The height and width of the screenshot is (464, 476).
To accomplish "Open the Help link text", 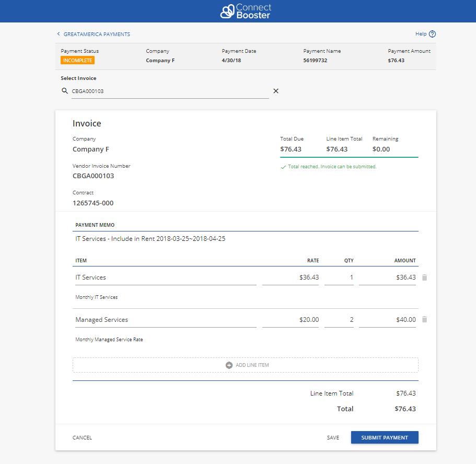I will click(x=421, y=34).
